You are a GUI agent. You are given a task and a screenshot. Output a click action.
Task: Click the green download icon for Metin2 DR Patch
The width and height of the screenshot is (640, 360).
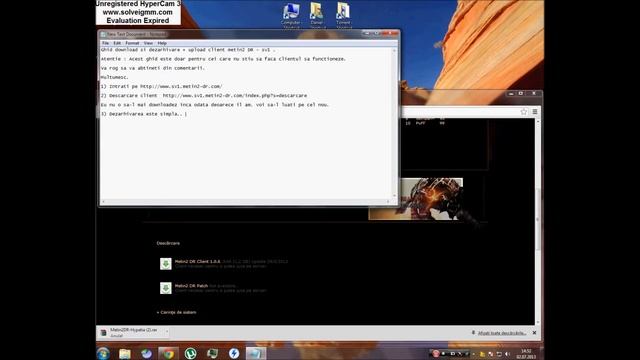coord(166,288)
